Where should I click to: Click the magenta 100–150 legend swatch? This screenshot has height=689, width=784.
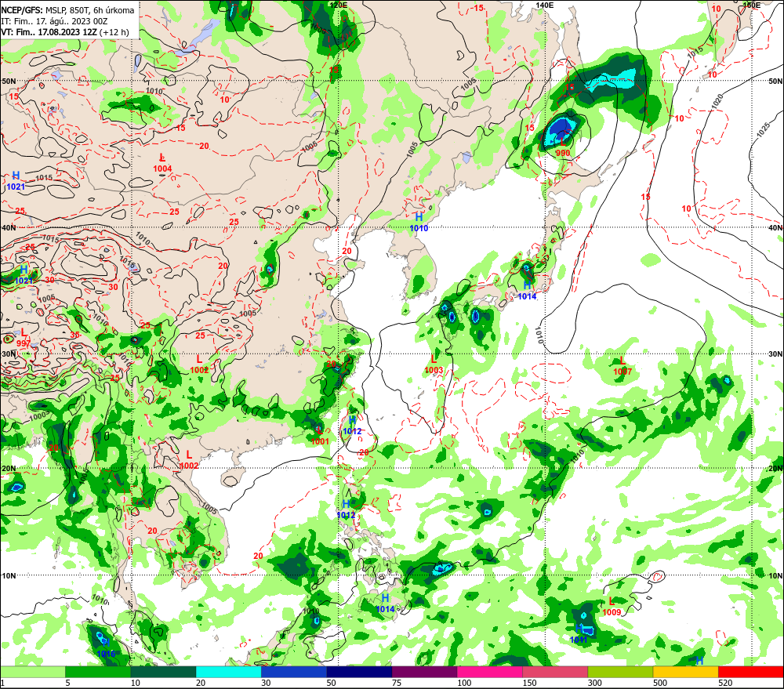pyautogui.click(x=490, y=672)
